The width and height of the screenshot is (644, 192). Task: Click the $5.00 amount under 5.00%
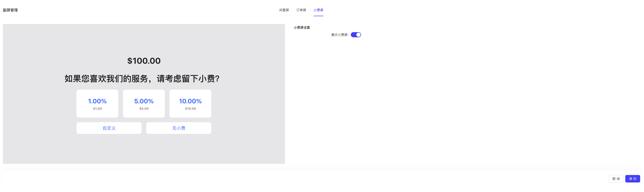coord(144,109)
